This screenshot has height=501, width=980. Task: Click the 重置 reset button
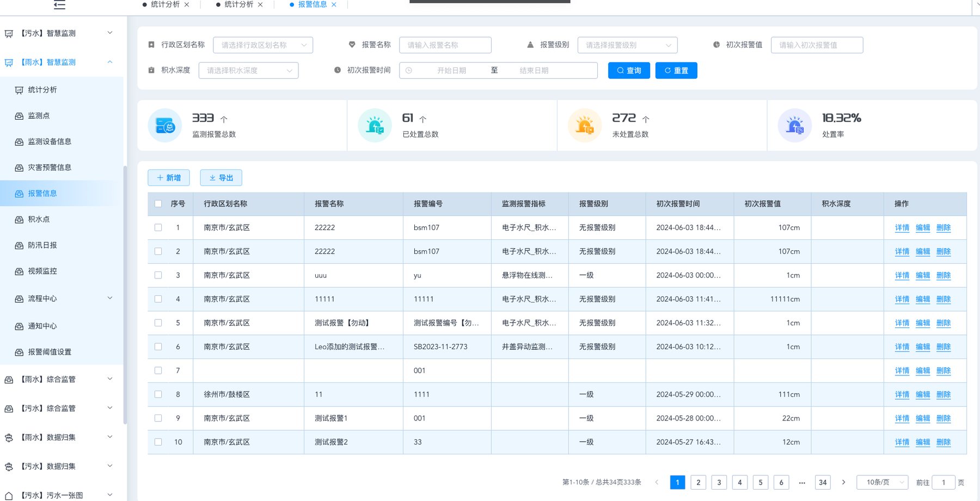[x=676, y=71]
